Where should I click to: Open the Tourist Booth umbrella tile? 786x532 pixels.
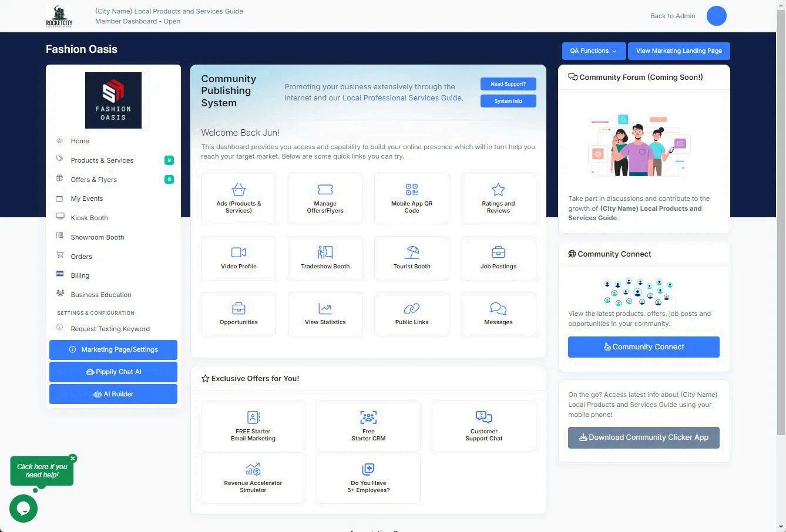(x=412, y=258)
